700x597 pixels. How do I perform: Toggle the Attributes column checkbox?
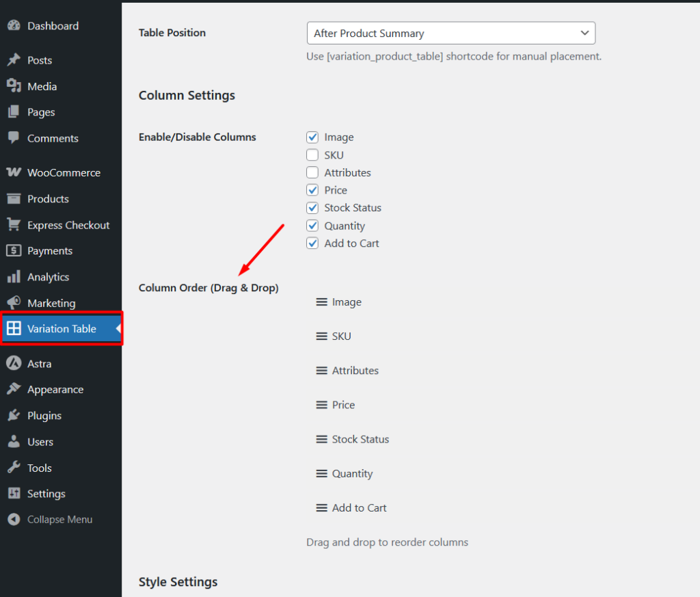[x=312, y=173]
